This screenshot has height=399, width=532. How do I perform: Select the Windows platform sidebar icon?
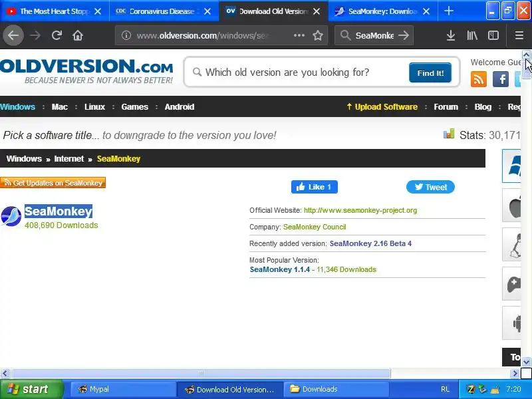pyautogui.click(x=511, y=166)
